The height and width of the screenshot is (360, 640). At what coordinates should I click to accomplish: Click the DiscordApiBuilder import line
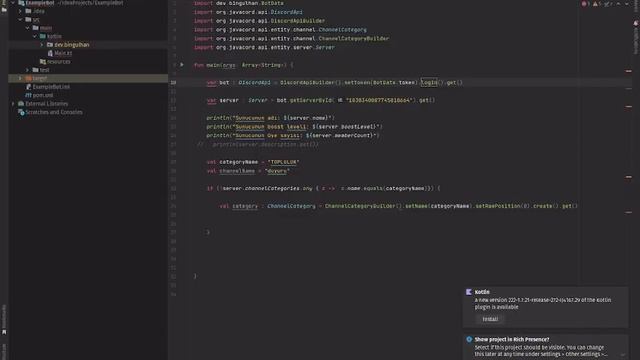point(260,21)
